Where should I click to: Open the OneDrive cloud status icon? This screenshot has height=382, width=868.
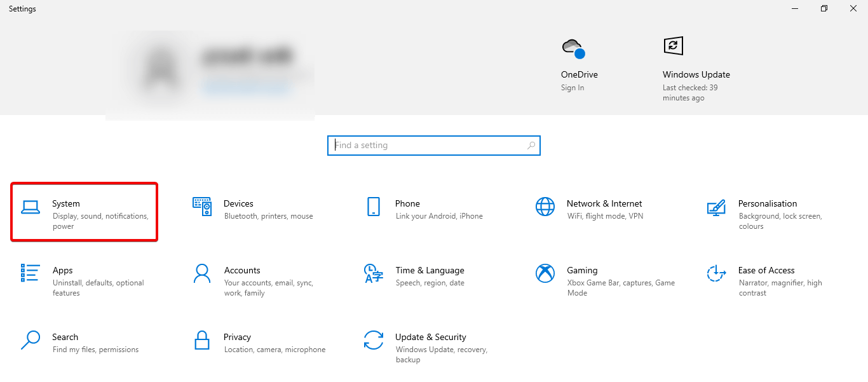571,46
